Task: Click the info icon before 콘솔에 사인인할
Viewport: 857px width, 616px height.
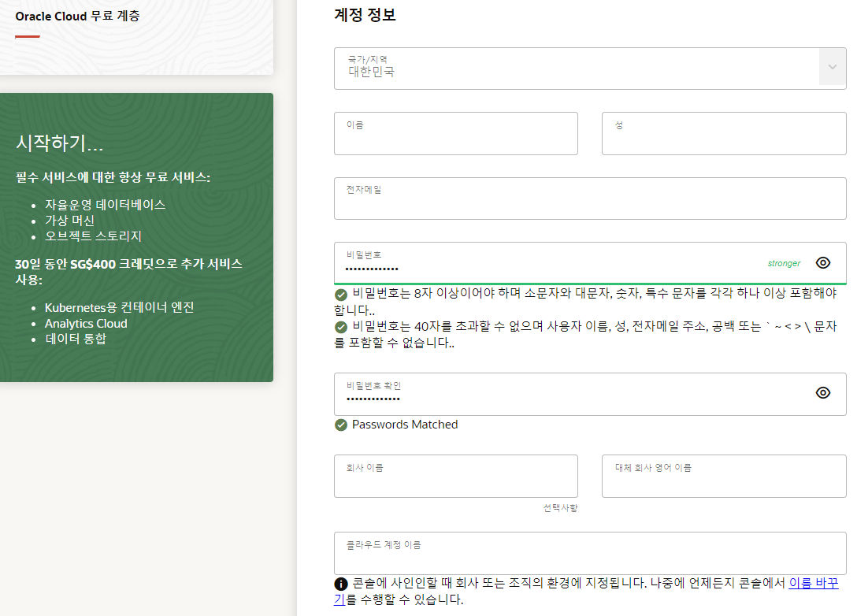Action: [340, 584]
